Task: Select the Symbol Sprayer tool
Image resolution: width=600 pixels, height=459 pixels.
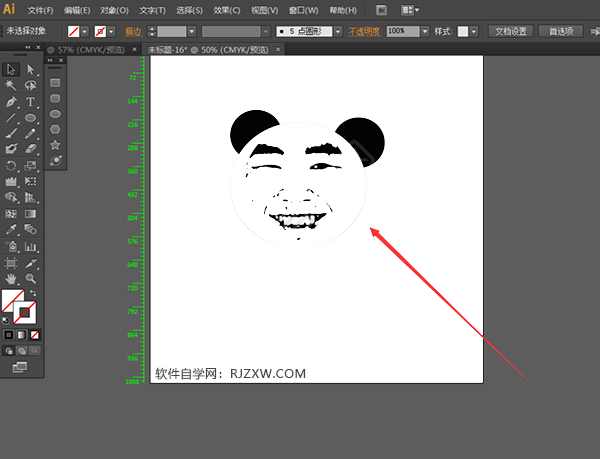Action: coord(11,247)
